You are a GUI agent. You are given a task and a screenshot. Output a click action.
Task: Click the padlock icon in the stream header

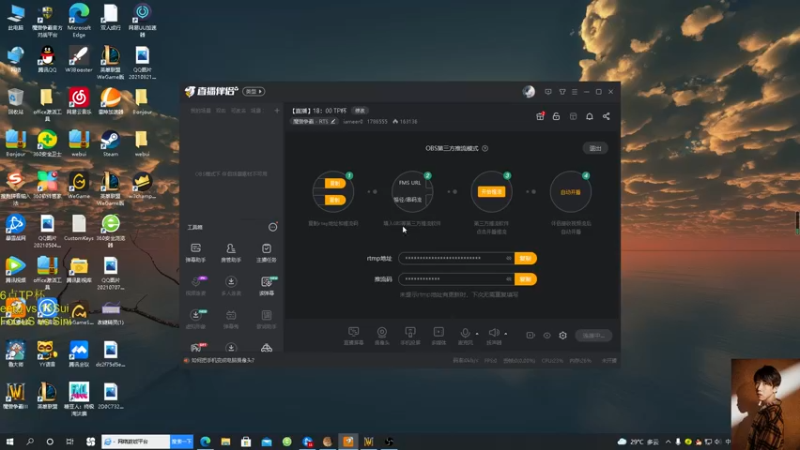(556, 116)
